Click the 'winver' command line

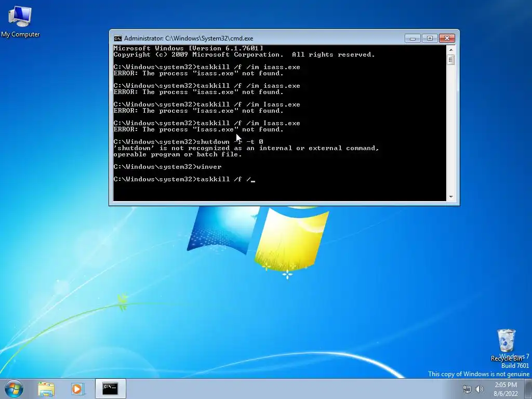point(168,167)
